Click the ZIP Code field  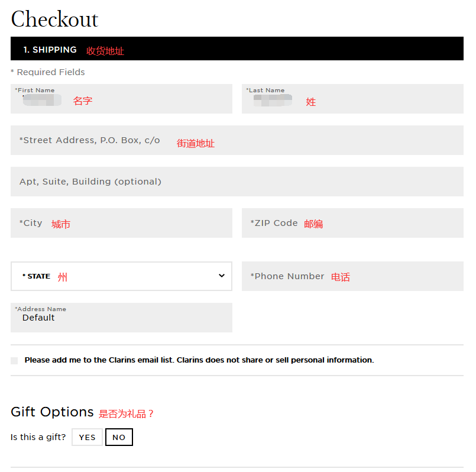coord(352,223)
